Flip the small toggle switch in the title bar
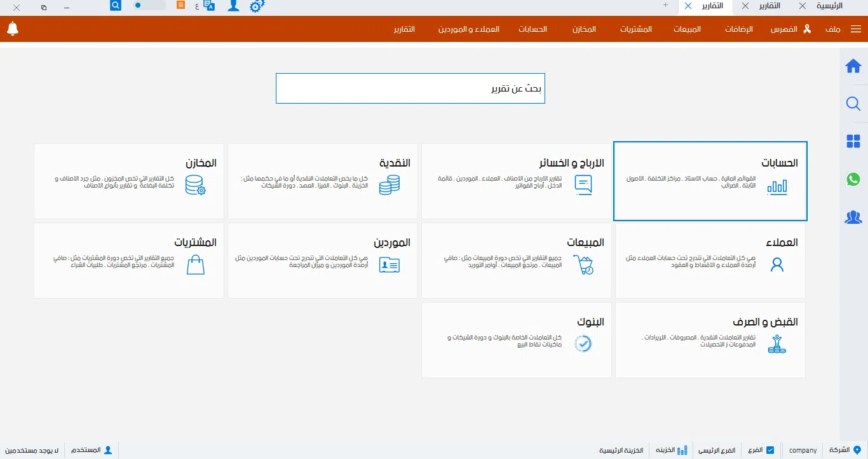This screenshot has height=459, width=868. 145,6
